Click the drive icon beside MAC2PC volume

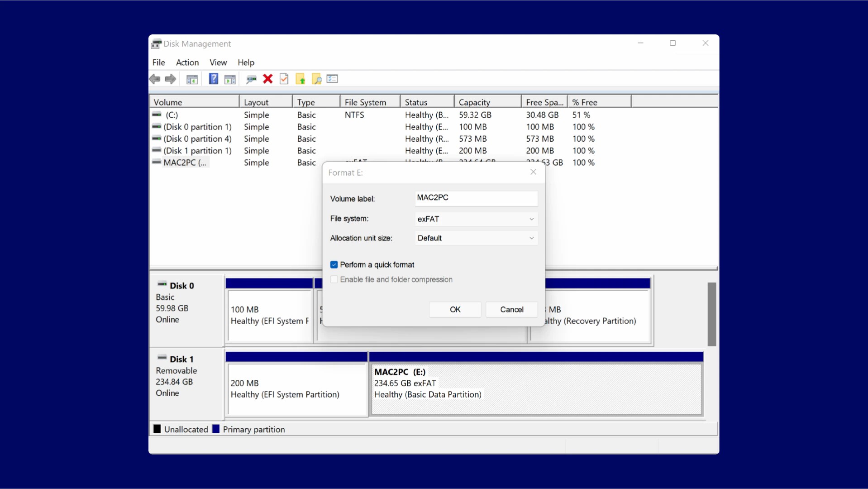pos(157,162)
